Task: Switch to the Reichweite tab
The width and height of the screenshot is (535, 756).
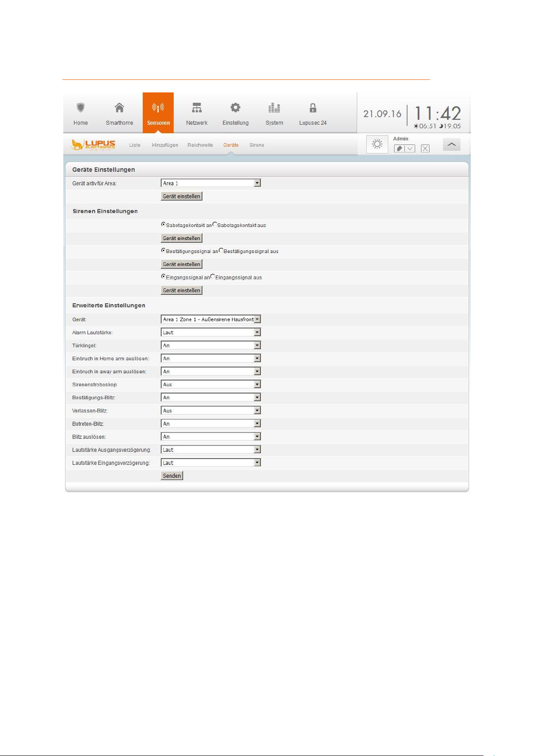Action: 200,145
